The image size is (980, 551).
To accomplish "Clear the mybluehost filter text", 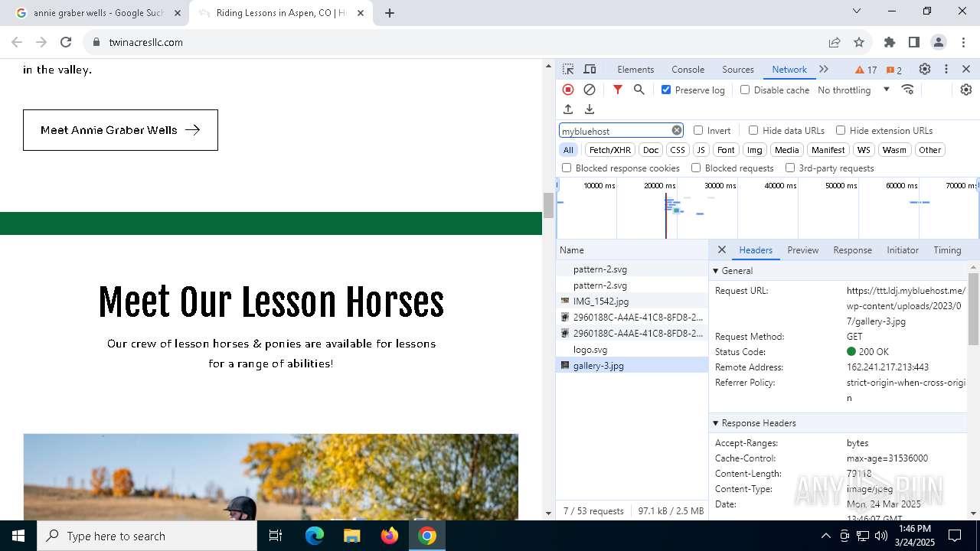I will [677, 130].
